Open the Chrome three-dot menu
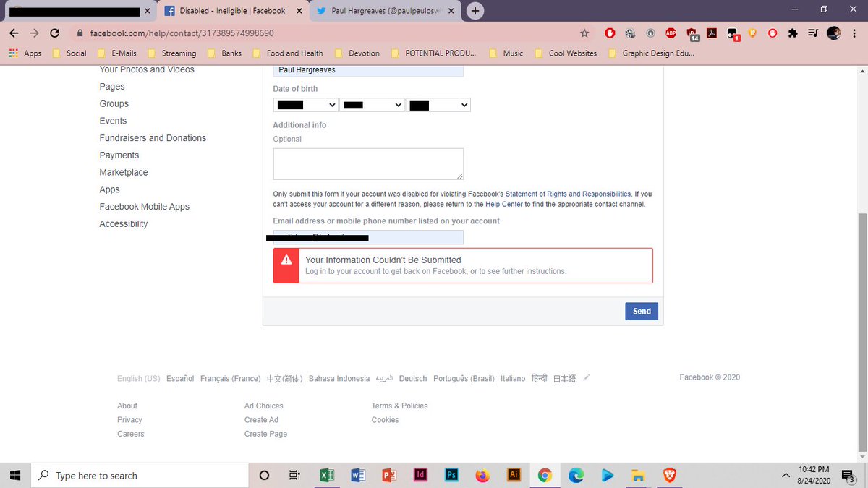Viewport: 868px width, 488px height. click(x=854, y=33)
